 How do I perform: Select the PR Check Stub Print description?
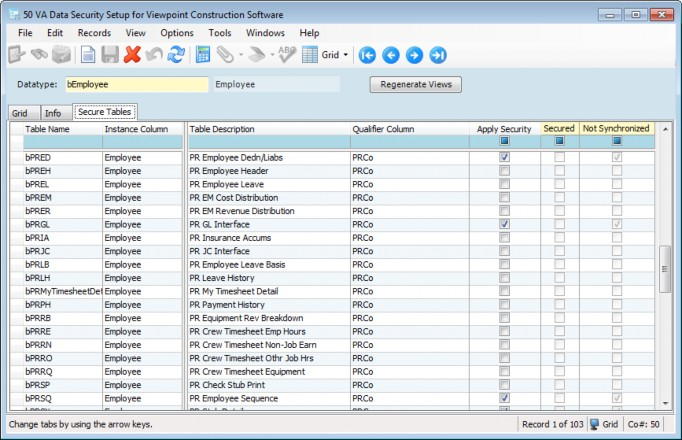269,385
